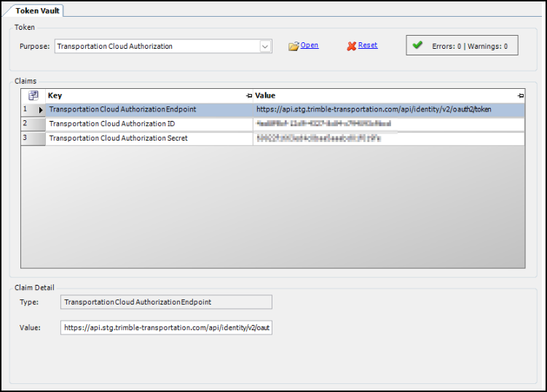
Task: Click the green checkmark status icon
Action: pyautogui.click(x=417, y=45)
